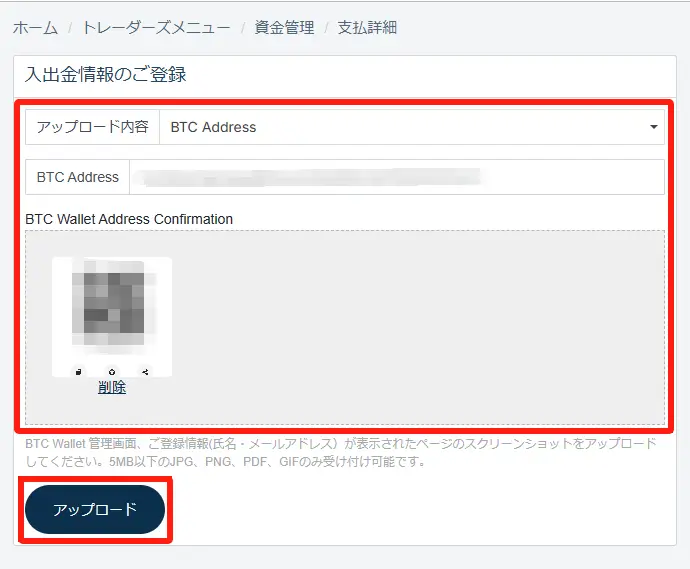Click the BTC Wallet Address Confirmation heading
The image size is (690, 569).
coord(129,219)
